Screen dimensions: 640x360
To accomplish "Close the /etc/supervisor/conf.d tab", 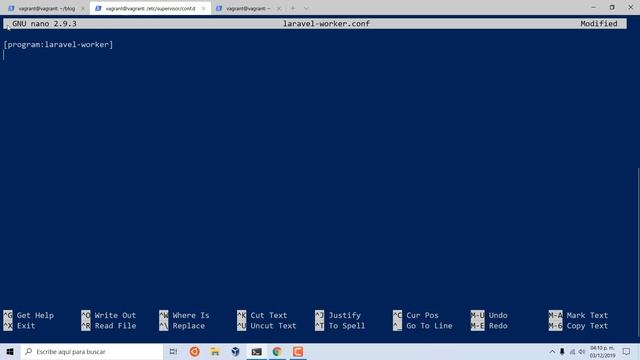I will (x=203, y=9).
